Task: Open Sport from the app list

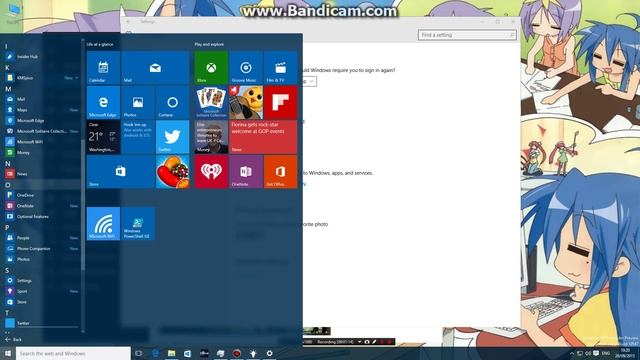Action: [42, 291]
